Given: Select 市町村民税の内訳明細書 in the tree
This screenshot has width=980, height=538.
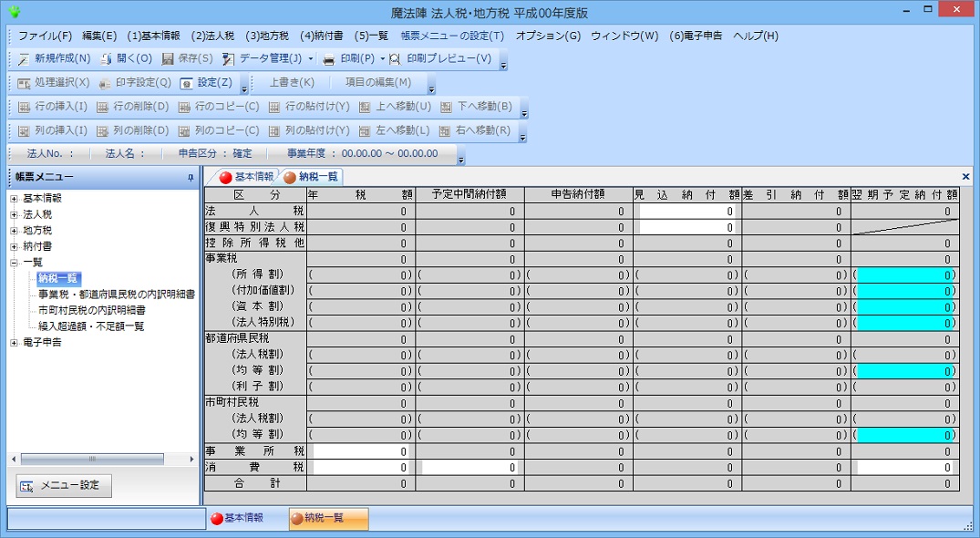Looking at the screenshot, I should 91,311.
